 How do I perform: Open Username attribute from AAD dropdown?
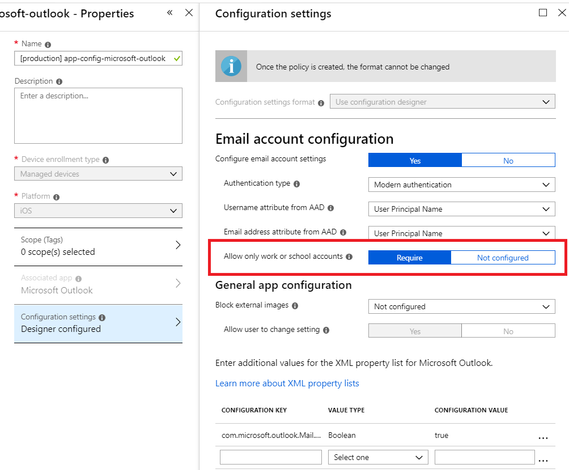tap(462, 209)
